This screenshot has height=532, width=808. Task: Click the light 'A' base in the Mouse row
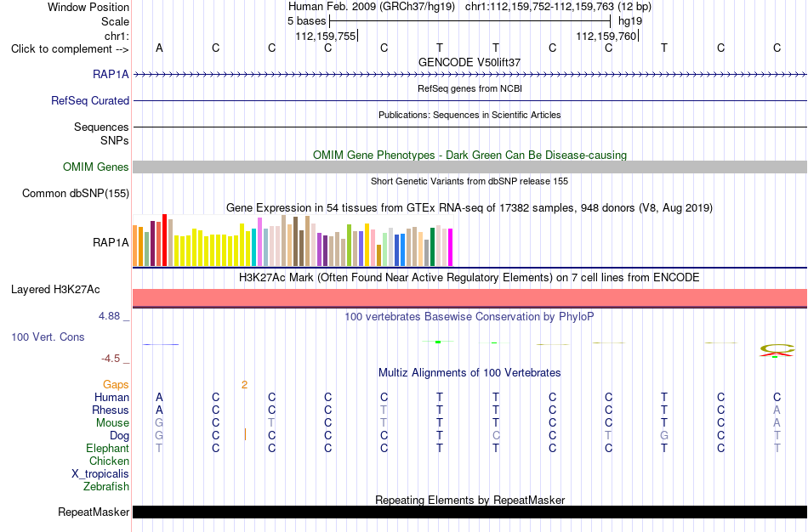(777, 423)
